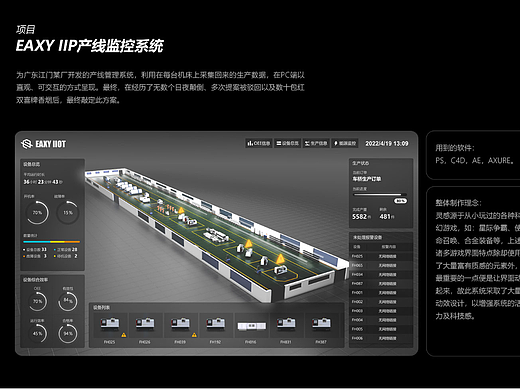Select the FH004 alarm list row
Screen dimensions: 520x390
coord(381,320)
